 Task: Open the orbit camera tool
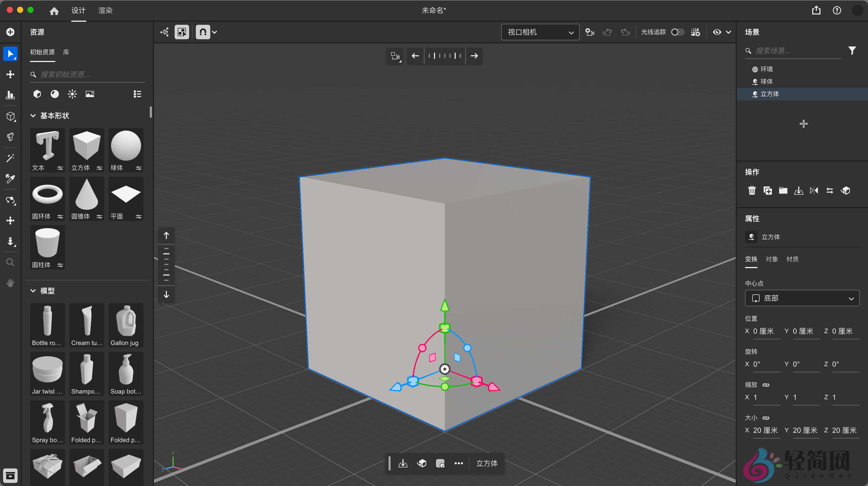tap(10, 200)
